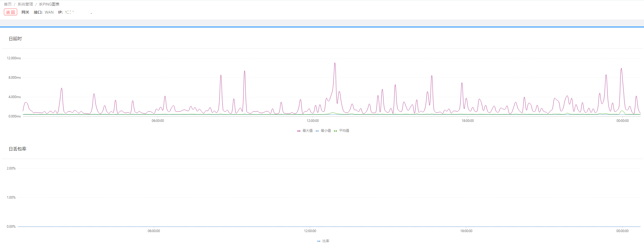Click the 返回 back button
644x244 pixels.
tap(11, 12)
